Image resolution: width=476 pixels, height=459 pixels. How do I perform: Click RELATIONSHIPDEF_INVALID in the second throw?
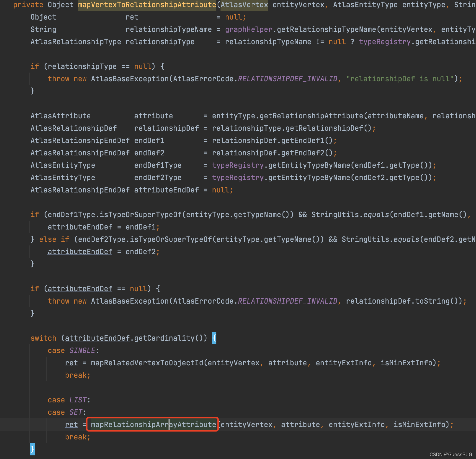point(287,301)
